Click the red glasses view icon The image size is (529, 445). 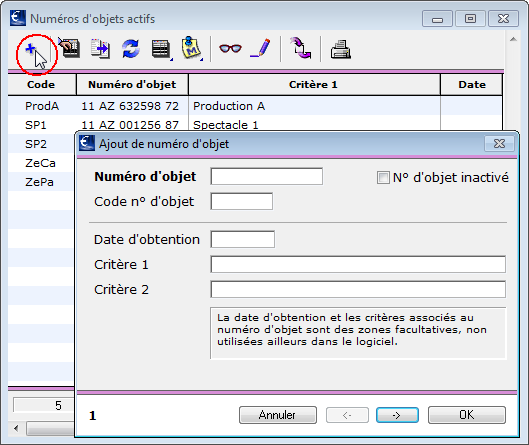230,49
